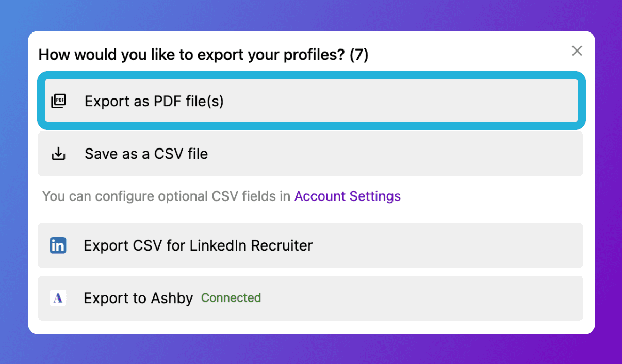Viewport: 622px width, 364px height.
Task: Click the PDF file icon
Action: pos(59,101)
